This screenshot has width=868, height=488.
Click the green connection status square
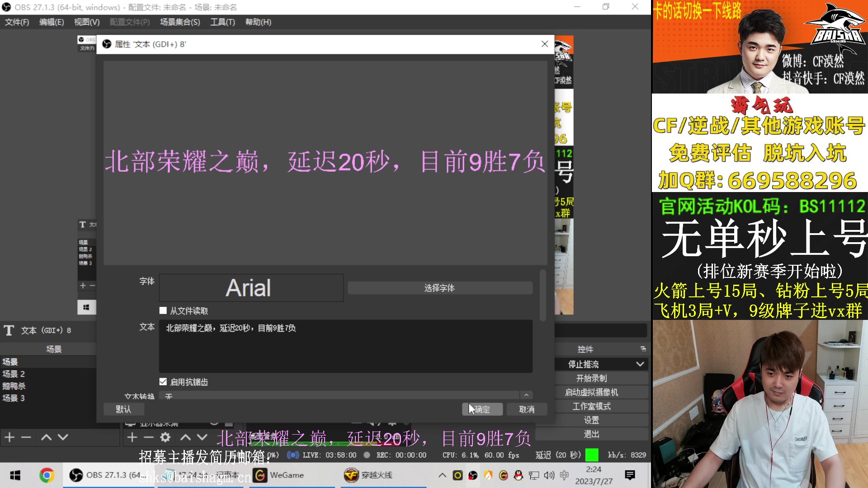[592, 455]
